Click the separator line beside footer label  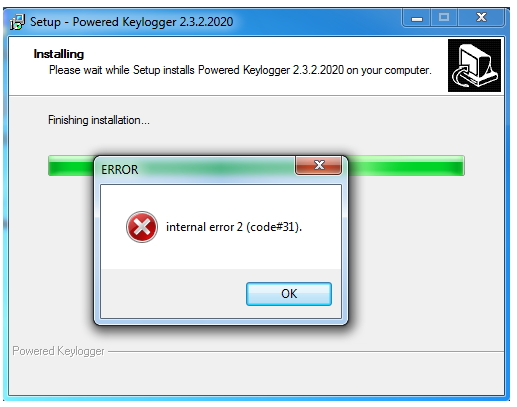(x=306, y=351)
